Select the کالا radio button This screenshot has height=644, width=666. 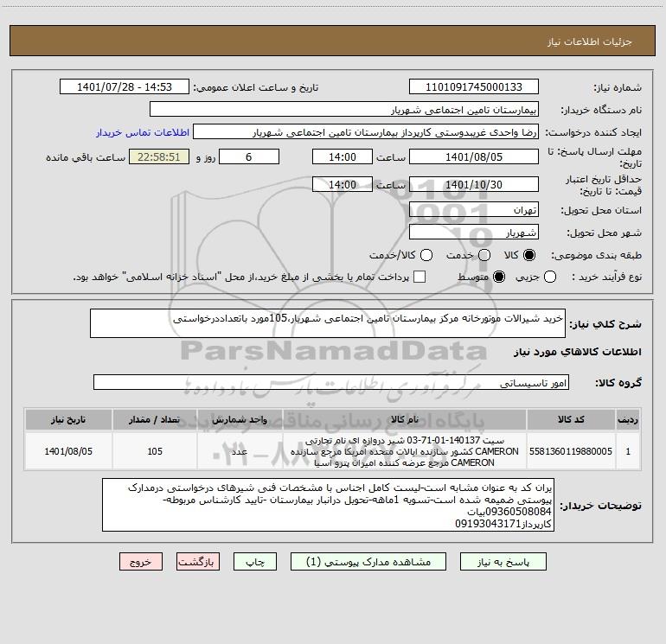(529, 255)
